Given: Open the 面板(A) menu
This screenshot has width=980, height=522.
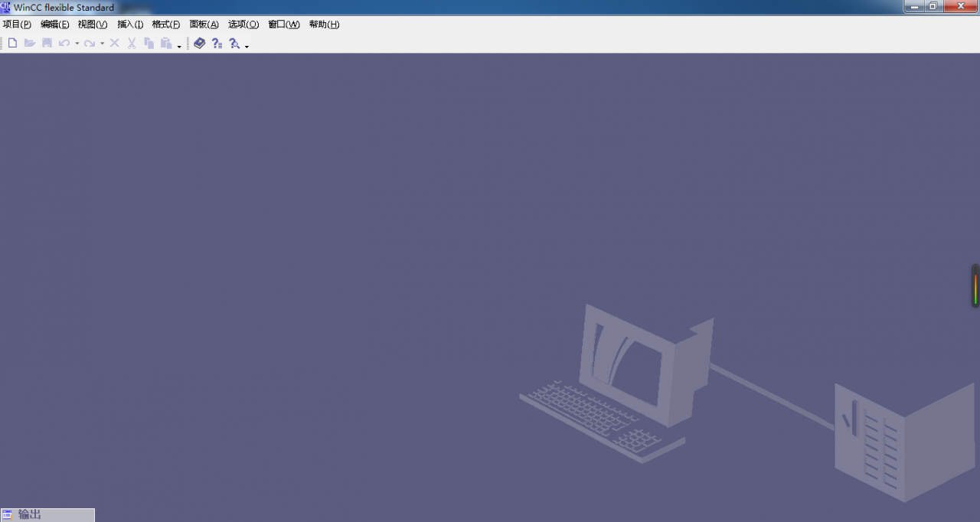Looking at the screenshot, I should [x=204, y=24].
